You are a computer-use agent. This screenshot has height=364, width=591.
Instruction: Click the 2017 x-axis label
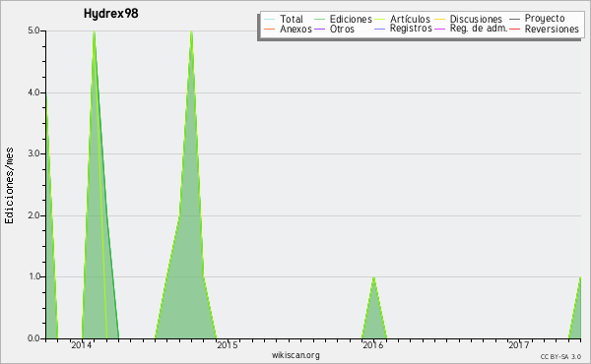click(519, 345)
